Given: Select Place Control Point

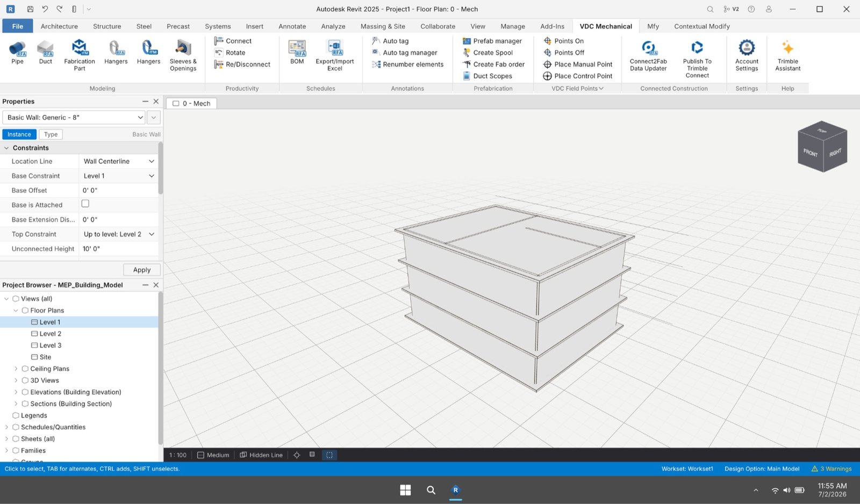Looking at the screenshot, I should point(578,76).
